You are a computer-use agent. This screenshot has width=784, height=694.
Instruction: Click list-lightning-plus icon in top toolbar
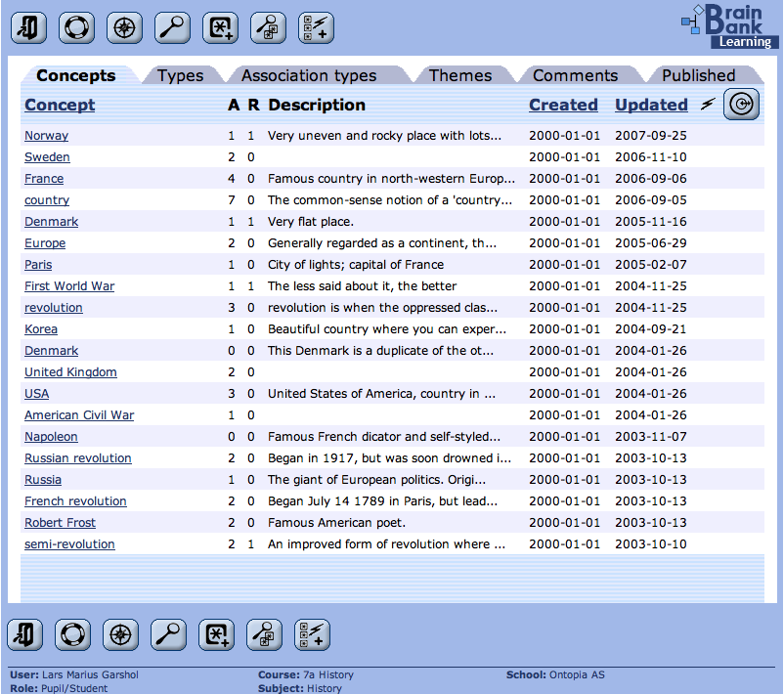click(x=316, y=27)
